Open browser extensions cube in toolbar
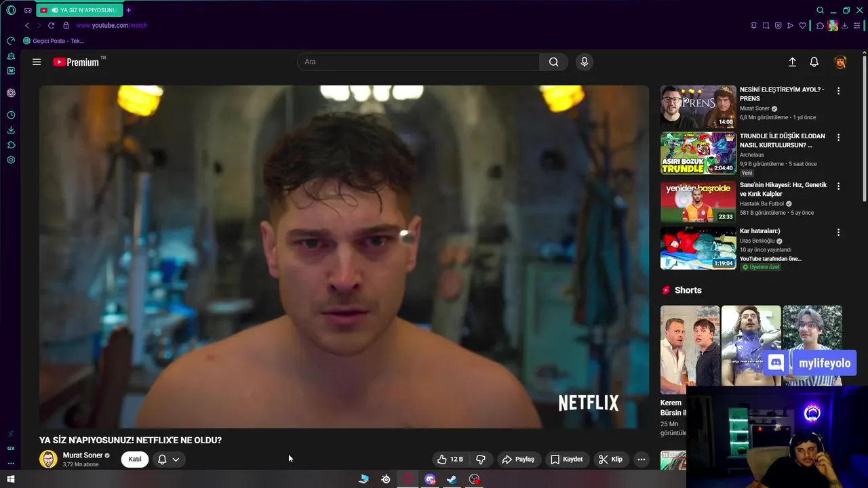The height and width of the screenshot is (488, 868). click(820, 26)
